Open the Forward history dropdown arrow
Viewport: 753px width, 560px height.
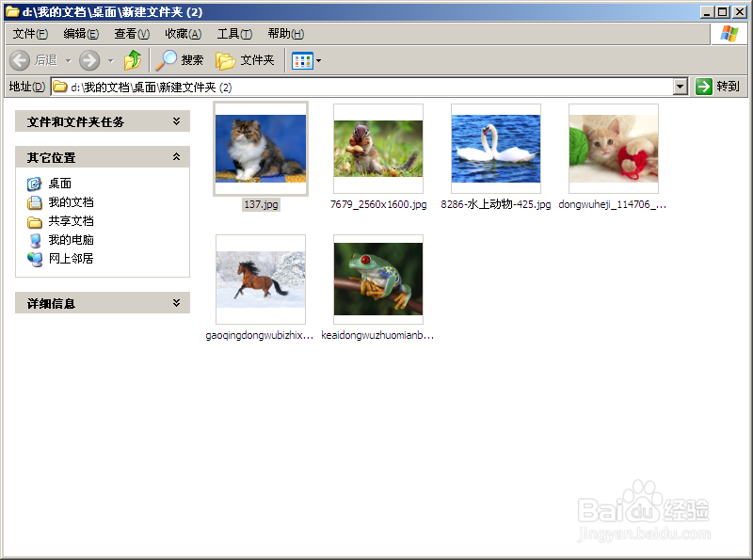tap(111, 60)
